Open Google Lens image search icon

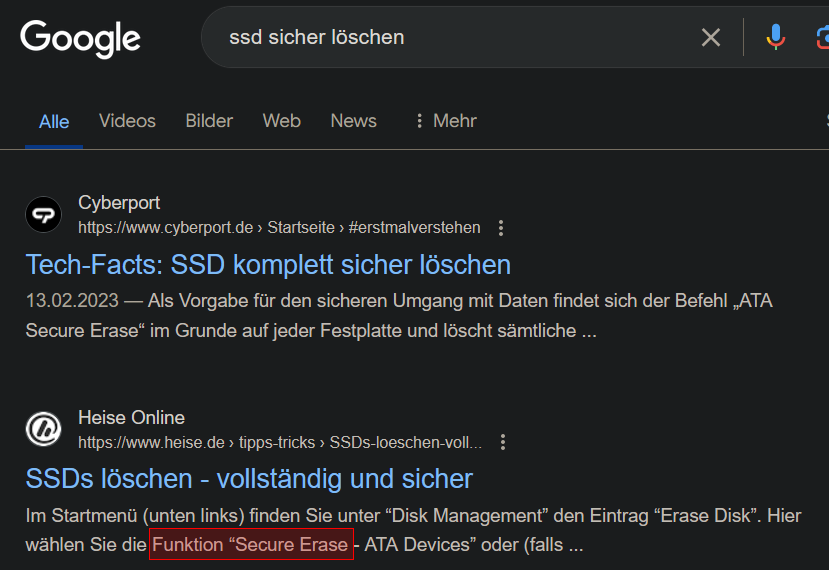click(x=823, y=38)
